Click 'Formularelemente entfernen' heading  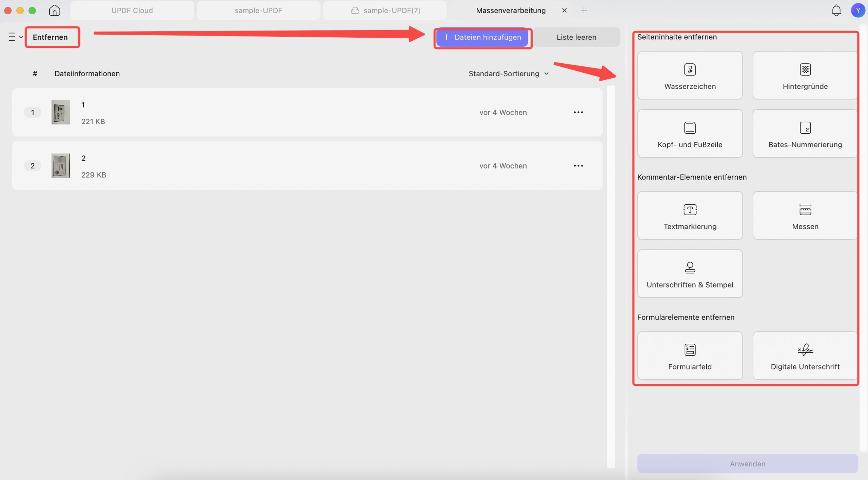pyautogui.click(x=686, y=317)
